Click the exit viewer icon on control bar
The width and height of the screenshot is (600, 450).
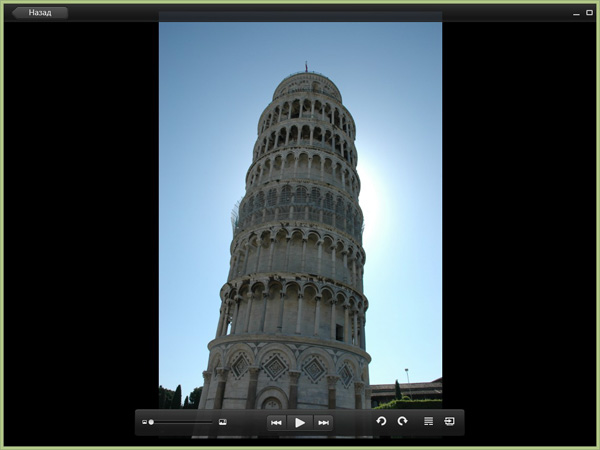tap(450, 422)
